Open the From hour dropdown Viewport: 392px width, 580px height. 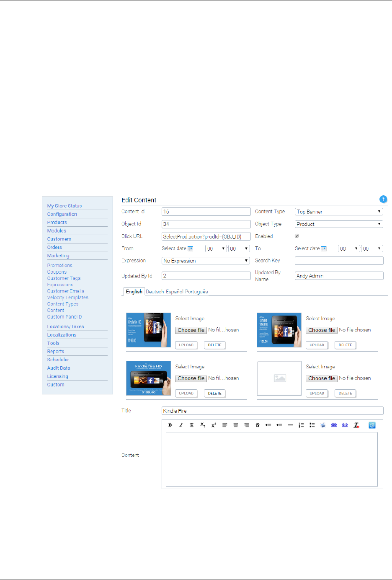click(216, 249)
